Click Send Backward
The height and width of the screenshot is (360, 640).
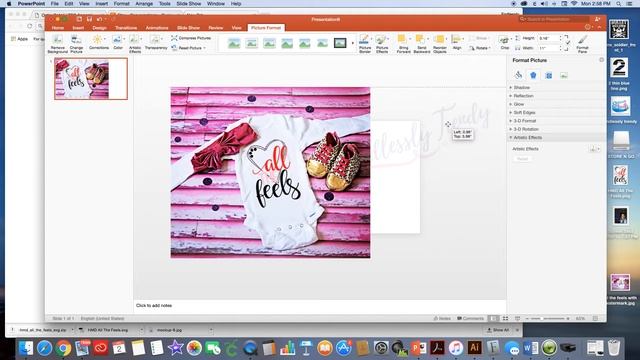pyautogui.click(x=422, y=44)
